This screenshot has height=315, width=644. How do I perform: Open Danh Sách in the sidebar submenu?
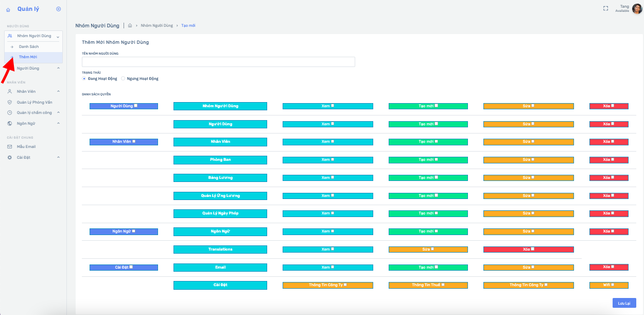tap(29, 47)
